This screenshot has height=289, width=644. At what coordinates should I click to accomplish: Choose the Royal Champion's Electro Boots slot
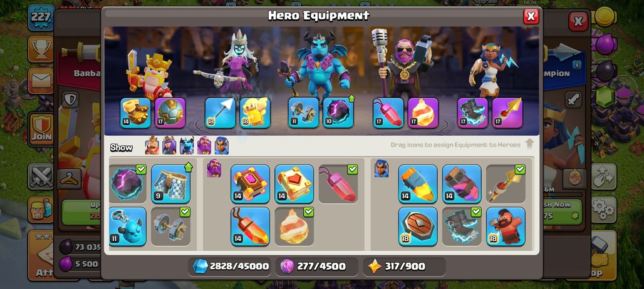(x=473, y=113)
